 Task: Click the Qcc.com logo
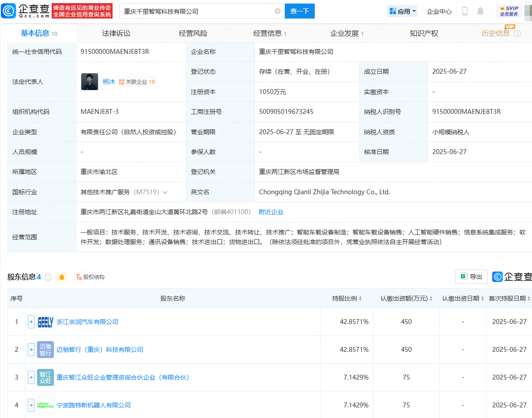coord(26,11)
